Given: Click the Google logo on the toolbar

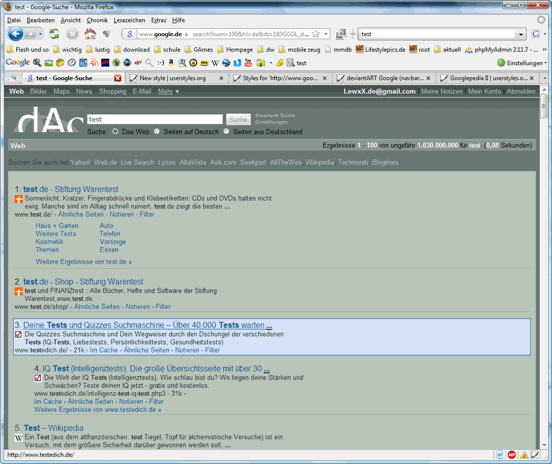Looking at the screenshot, I should [18, 63].
